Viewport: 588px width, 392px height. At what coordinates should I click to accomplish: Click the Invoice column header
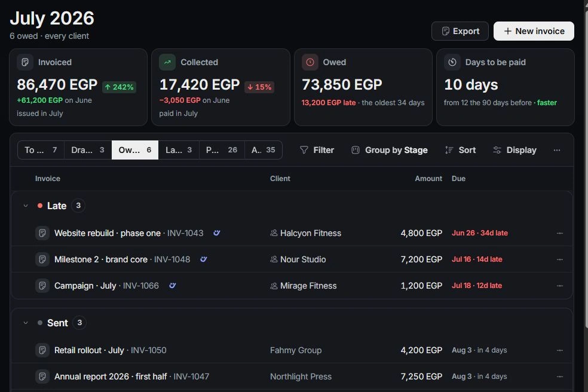click(48, 179)
